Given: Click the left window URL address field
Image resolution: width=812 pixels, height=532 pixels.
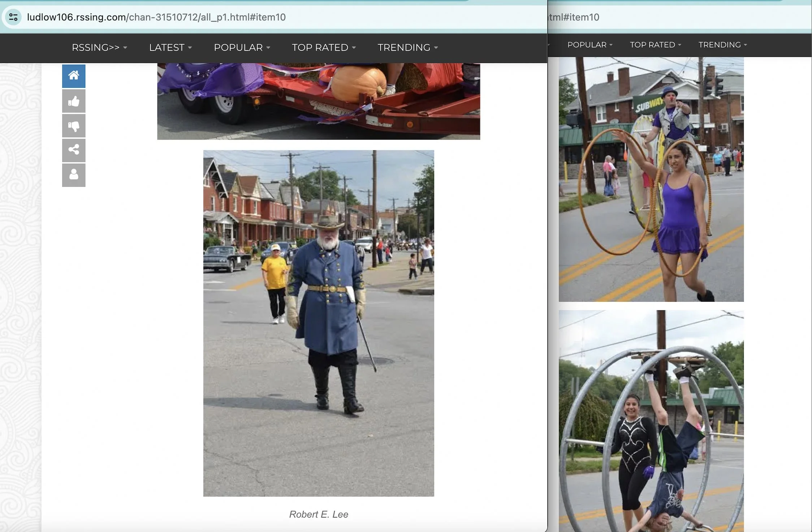Looking at the screenshot, I should (156, 17).
